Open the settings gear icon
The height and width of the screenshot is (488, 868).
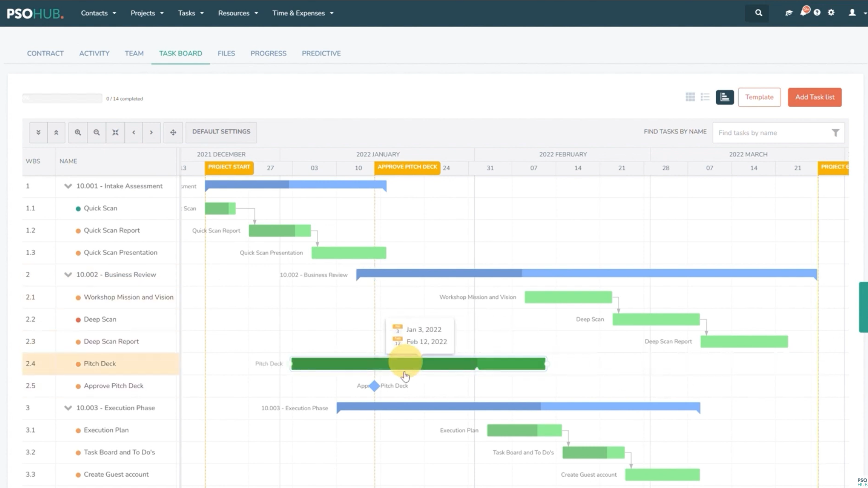831,13
